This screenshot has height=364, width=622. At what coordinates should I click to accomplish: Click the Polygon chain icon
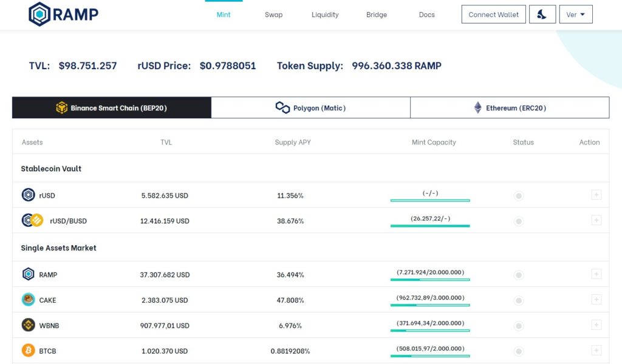[x=282, y=108]
